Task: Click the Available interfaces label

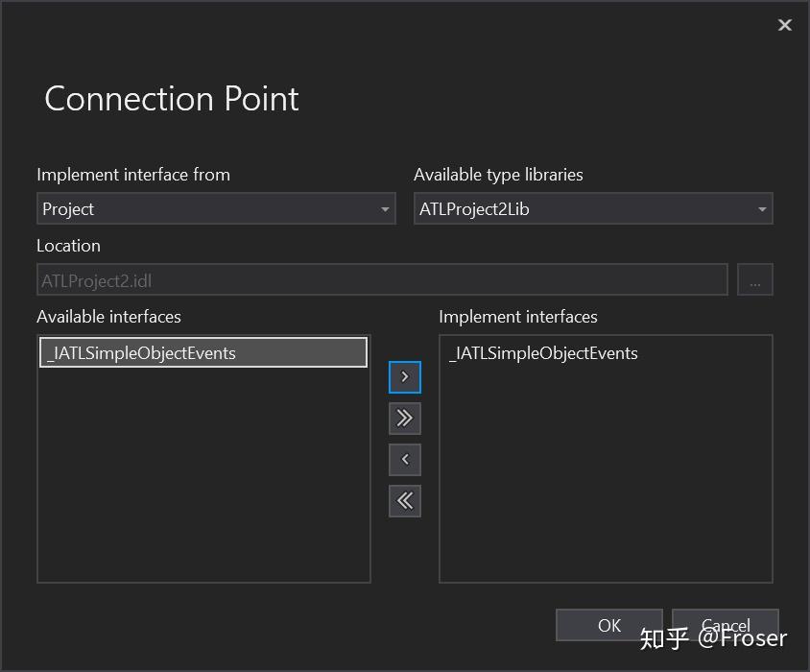Action: tap(108, 317)
